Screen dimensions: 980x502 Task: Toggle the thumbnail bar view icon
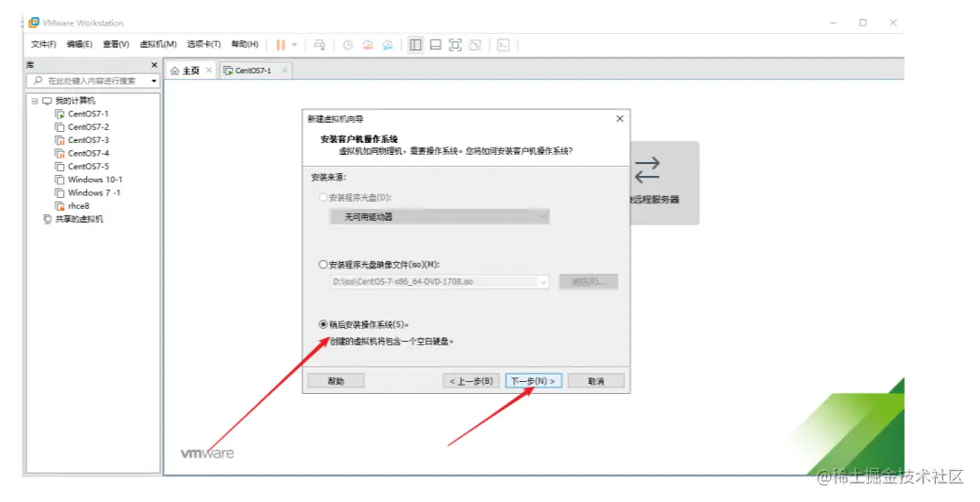pyautogui.click(x=435, y=45)
